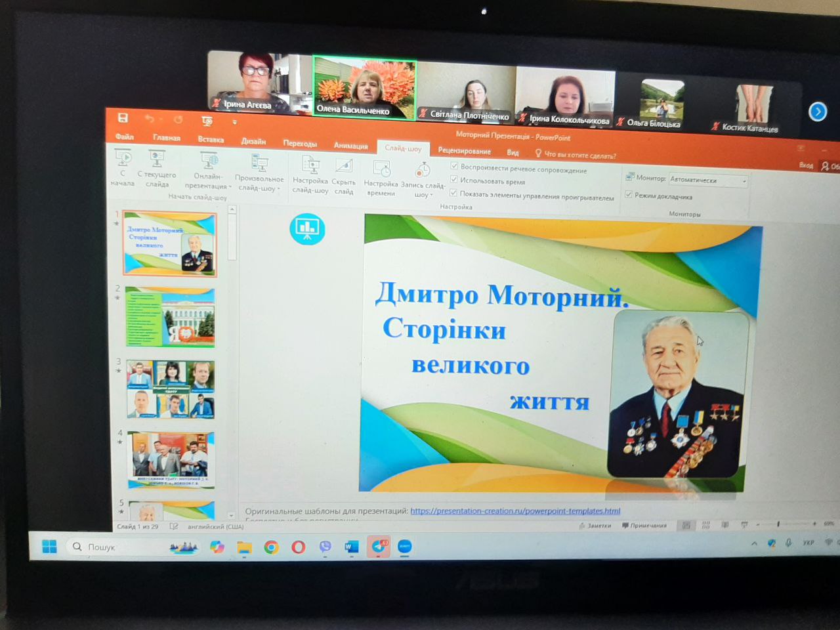Click Настройка времени rehearse timings
Viewport: 840px width, 630px height.
point(381,178)
